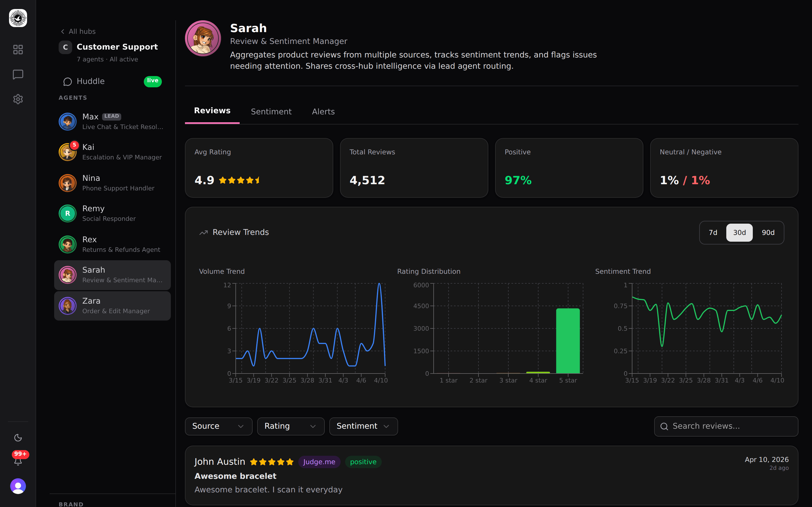
Task: Switch review trends to 7d range
Action: point(713,232)
